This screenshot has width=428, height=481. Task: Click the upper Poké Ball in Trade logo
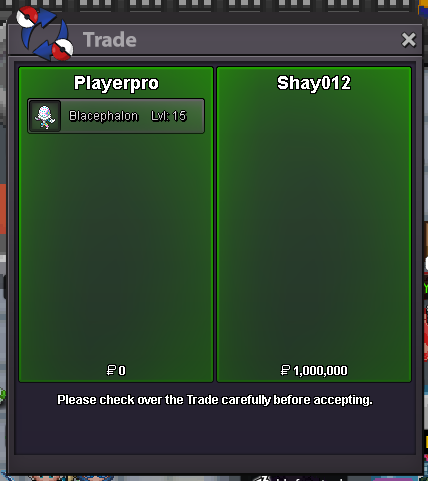[x=27, y=17]
